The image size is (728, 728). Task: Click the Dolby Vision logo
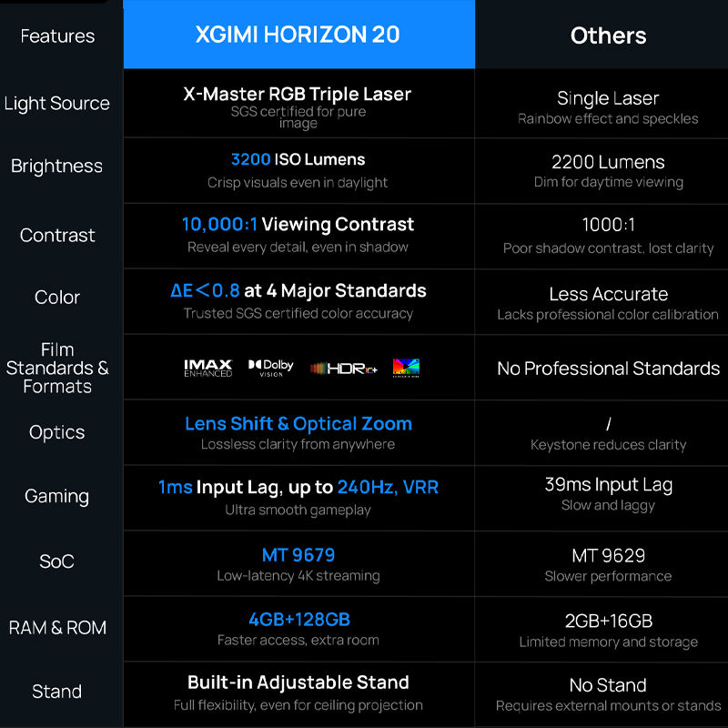(270, 368)
